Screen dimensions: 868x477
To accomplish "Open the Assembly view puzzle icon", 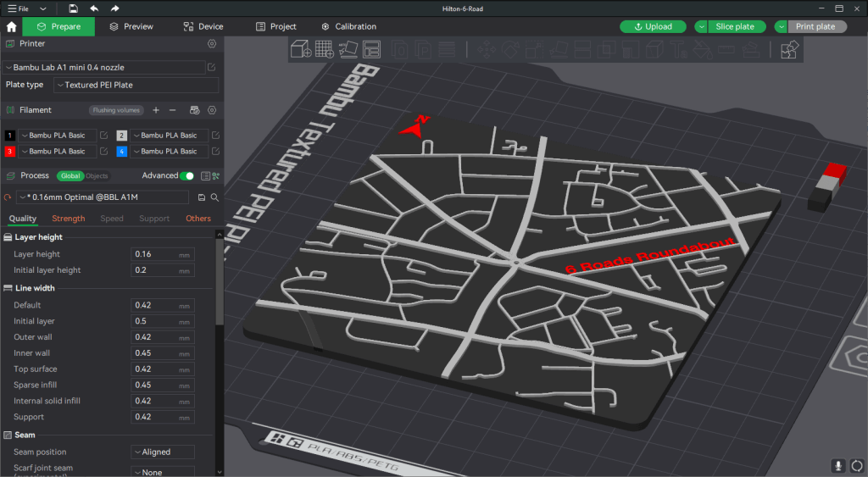I will coord(789,50).
